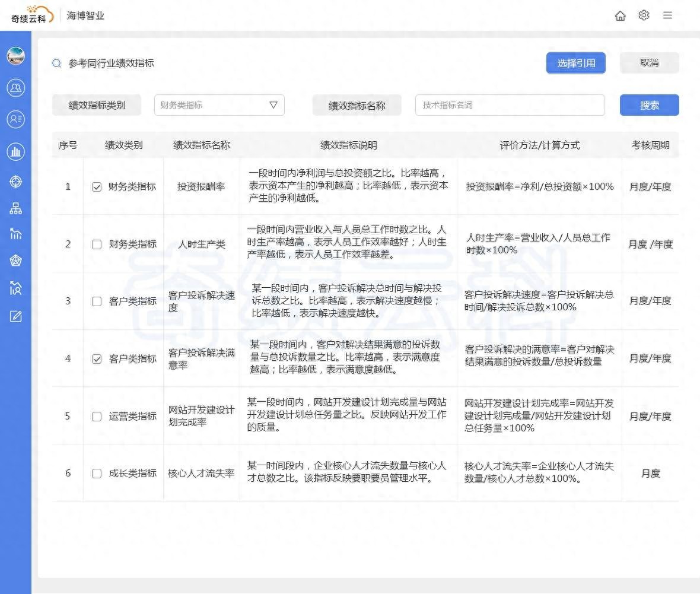Viewport: 700px width, 594px height.
Task: Open the circled bar chart icon in sidebar
Action: [x=15, y=151]
